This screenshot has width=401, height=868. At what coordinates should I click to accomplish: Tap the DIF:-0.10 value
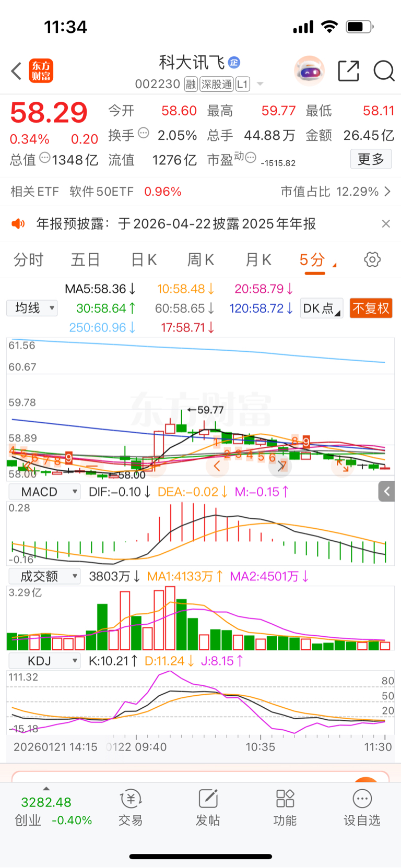tap(120, 492)
